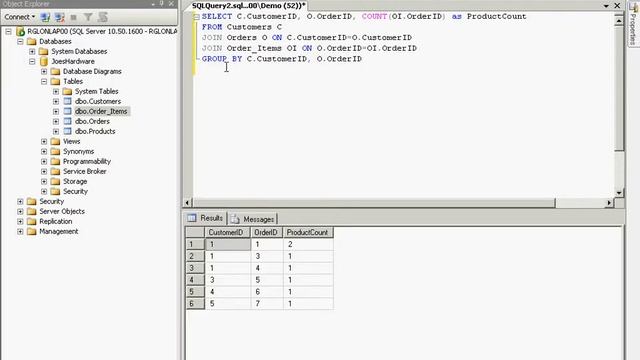
Task: Select System Tables folder icon
Action: 67,91
